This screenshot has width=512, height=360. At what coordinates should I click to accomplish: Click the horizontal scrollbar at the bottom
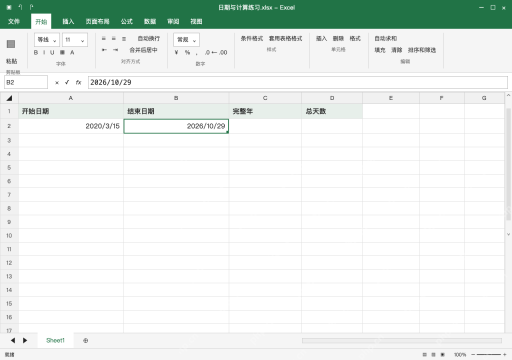[x=402, y=341]
